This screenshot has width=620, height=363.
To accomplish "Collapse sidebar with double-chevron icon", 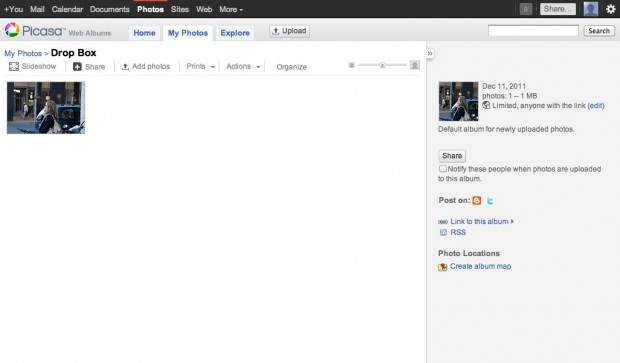I will (x=430, y=53).
